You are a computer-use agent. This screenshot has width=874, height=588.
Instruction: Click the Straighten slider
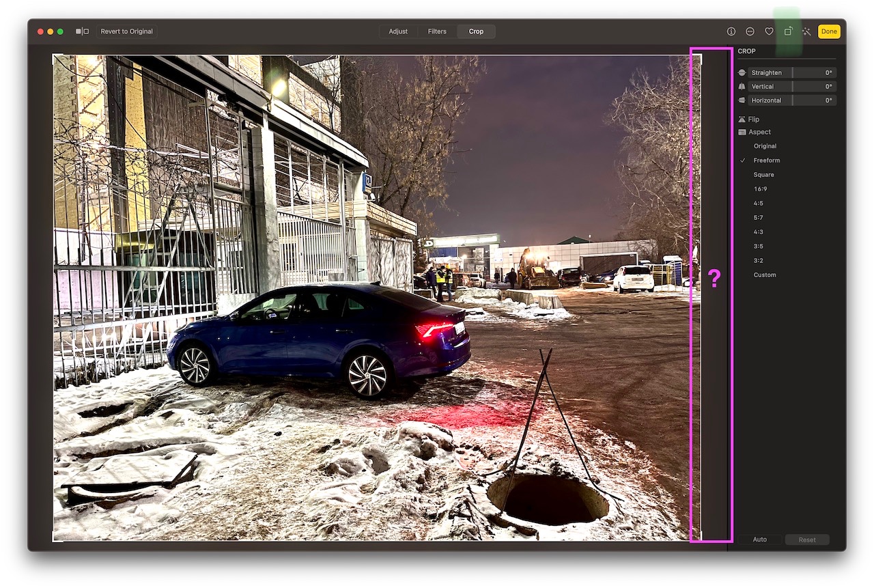click(792, 72)
